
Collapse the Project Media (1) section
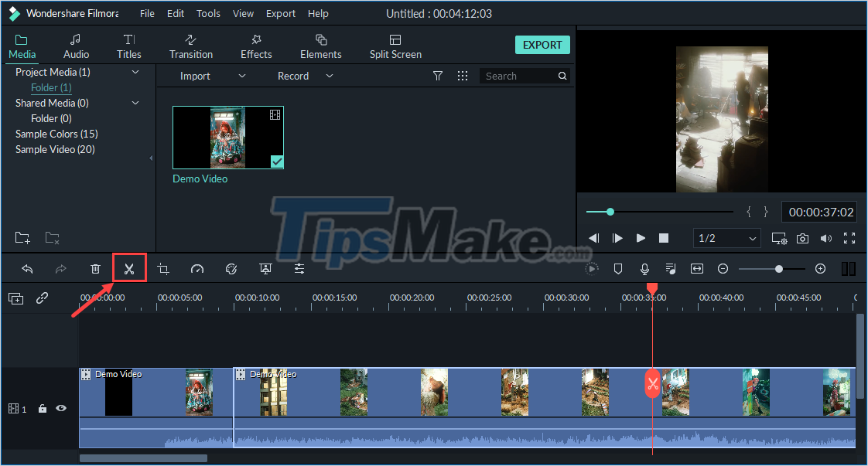coord(135,72)
